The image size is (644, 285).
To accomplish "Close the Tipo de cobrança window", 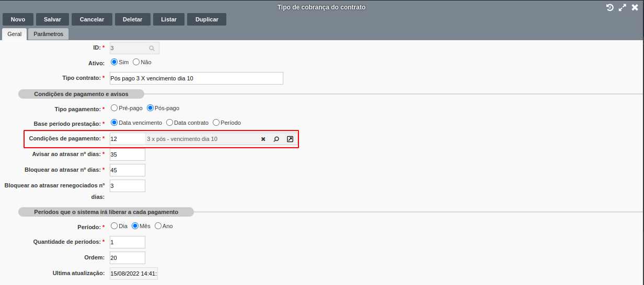I will pyautogui.click(x=635, y=7).
